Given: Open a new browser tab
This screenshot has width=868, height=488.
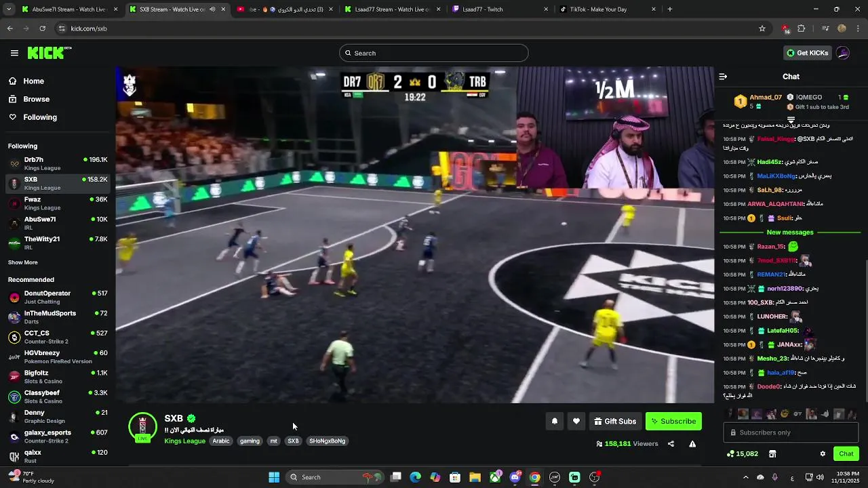Looking at the screenshot, I should [x=670, y=9].
